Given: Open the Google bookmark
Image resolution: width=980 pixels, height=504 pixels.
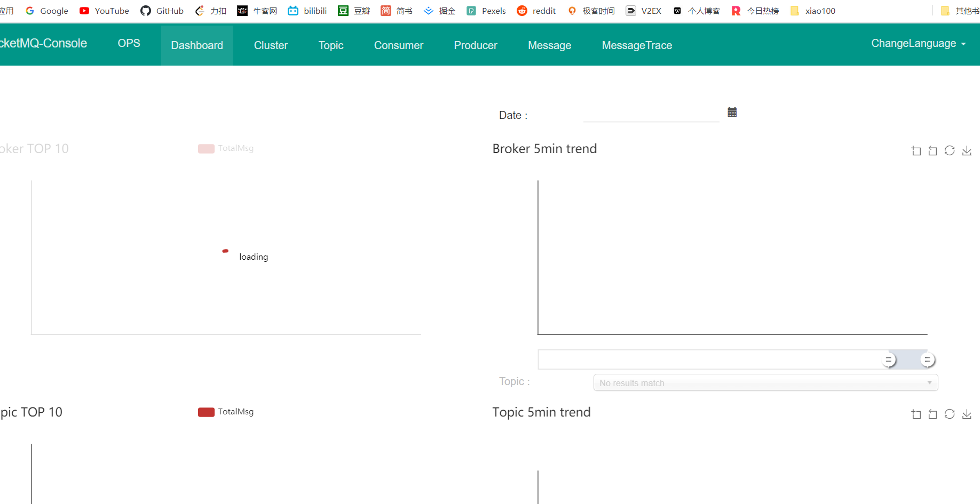Looking at the screenshot, I should pyautogui.click(x=47, y=11).
